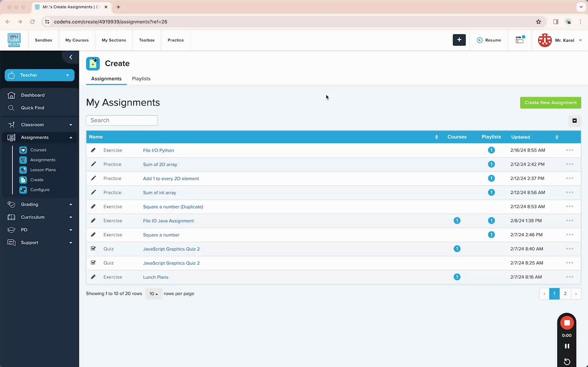Switch to the Playlists tab
This screenshot has height=367, width=588.
(x=141, y=79)
